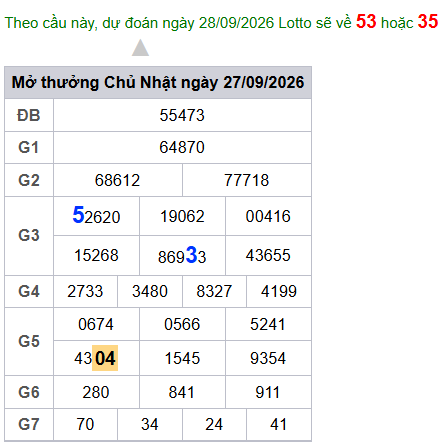This screenshot has height=446, width=445.
Task: Click the G4 row label
Action: 29,291
